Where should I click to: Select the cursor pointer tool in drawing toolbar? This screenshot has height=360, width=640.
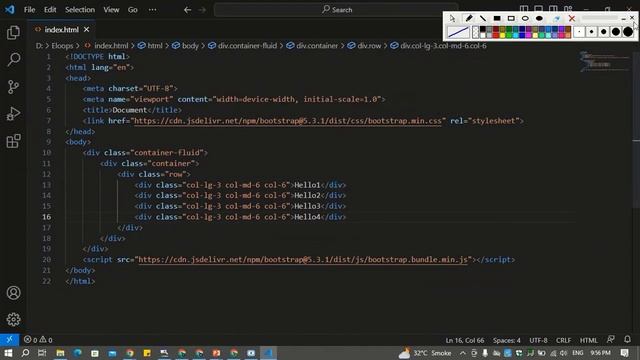pyautogui.click(x=452, y=18)
